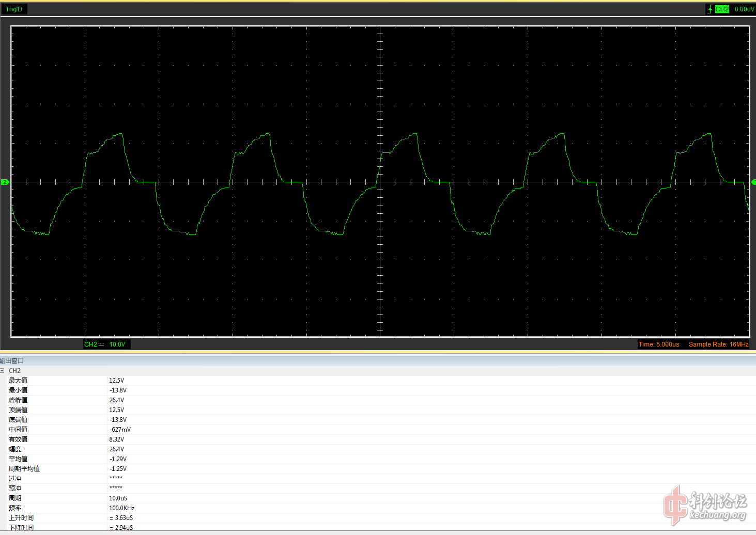Screen dimensions: 756x535
Task: Select the 上升时间 row label
Action: pos(21,518)
